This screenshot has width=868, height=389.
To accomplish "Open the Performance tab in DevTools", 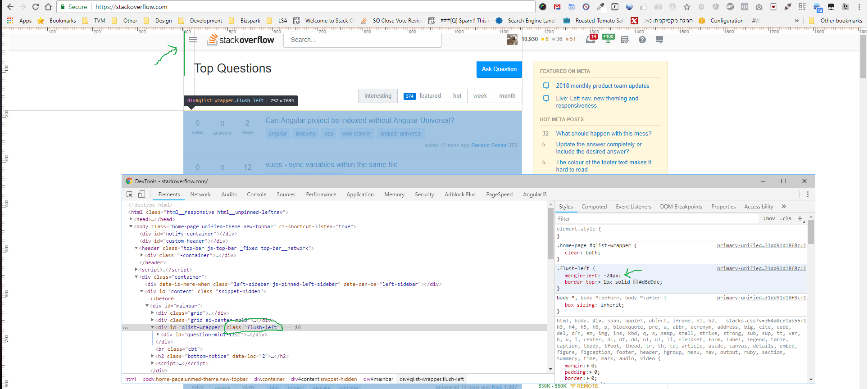I will pyautogui.click(x=321, y=194).
